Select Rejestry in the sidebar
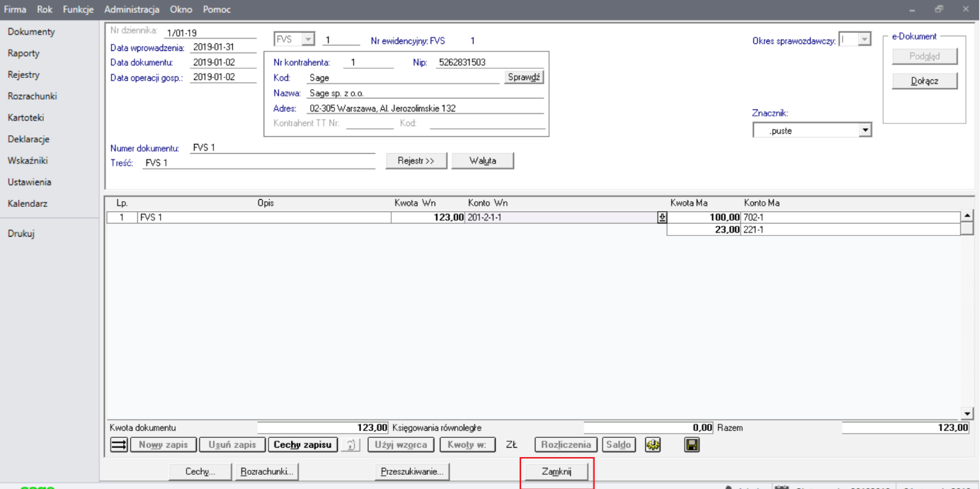The height and width of the screenshot is (489, 980). (x=23, y=74)
